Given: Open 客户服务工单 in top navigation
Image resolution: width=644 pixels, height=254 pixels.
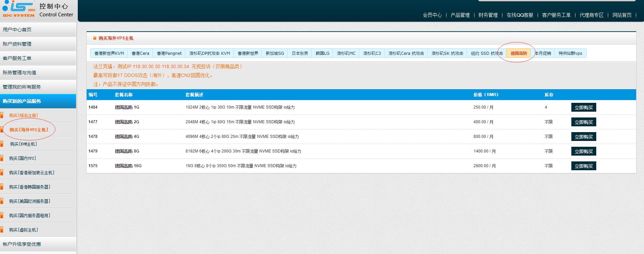Looking at the screenshot, I should [x=556, y=15].
